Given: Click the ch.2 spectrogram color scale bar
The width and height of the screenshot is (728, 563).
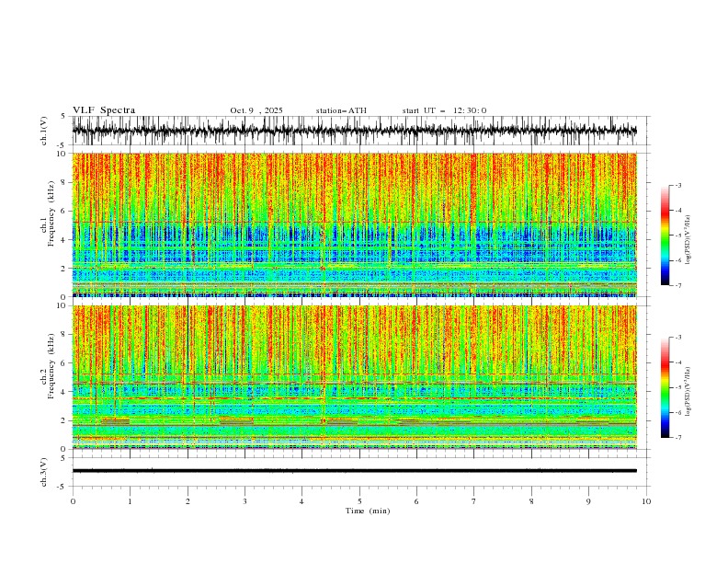Looking at the screenshot, I should tap(665, 387).
